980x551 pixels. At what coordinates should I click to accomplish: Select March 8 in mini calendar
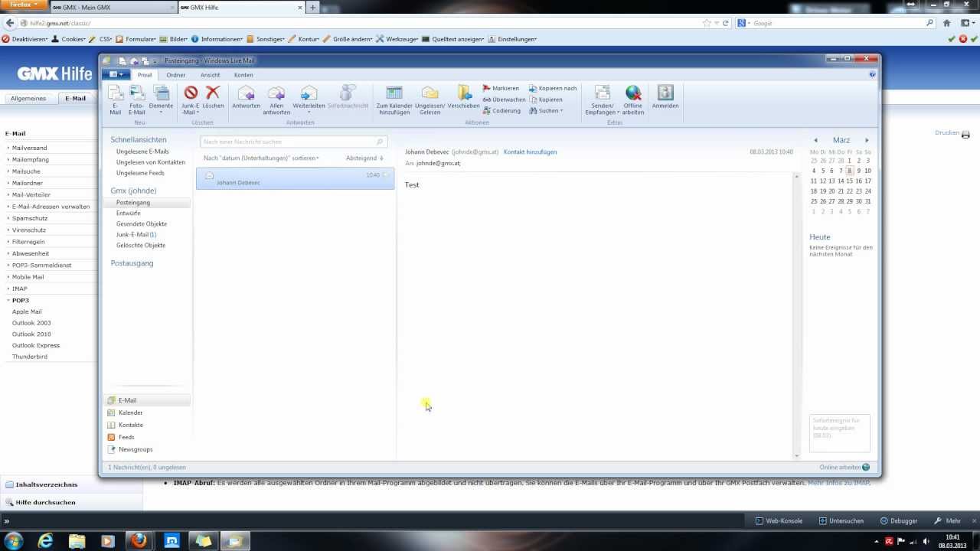(849, 171)
